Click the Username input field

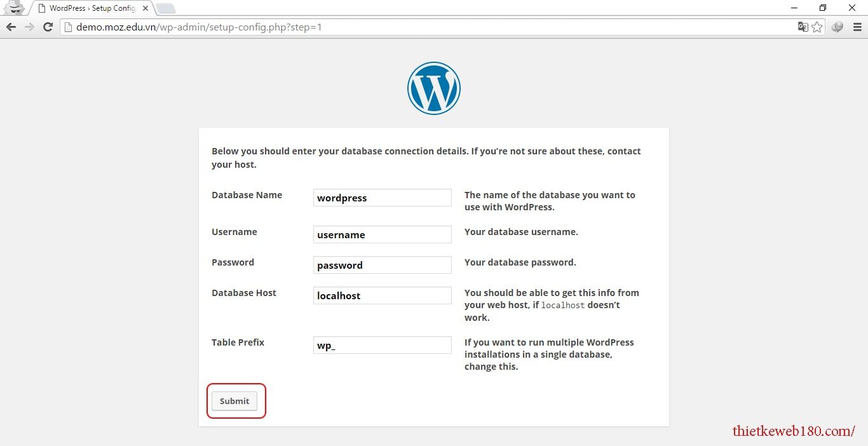(x=381, y=234)
